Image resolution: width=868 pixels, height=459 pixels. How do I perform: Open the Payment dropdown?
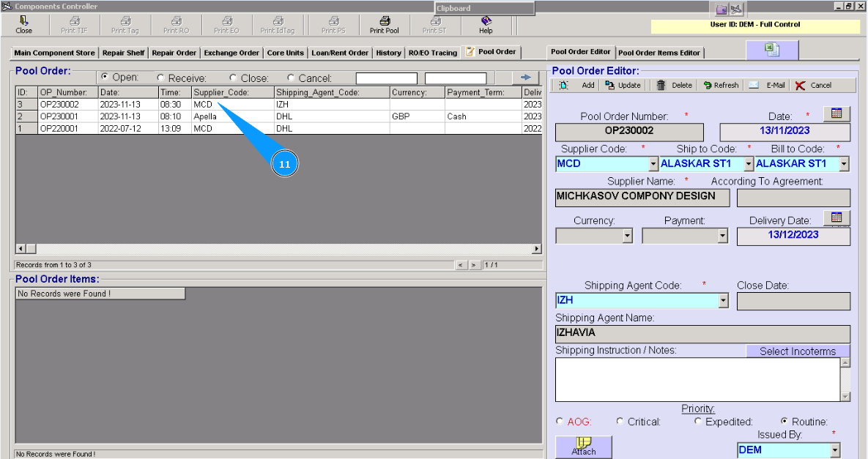(722, 236)
